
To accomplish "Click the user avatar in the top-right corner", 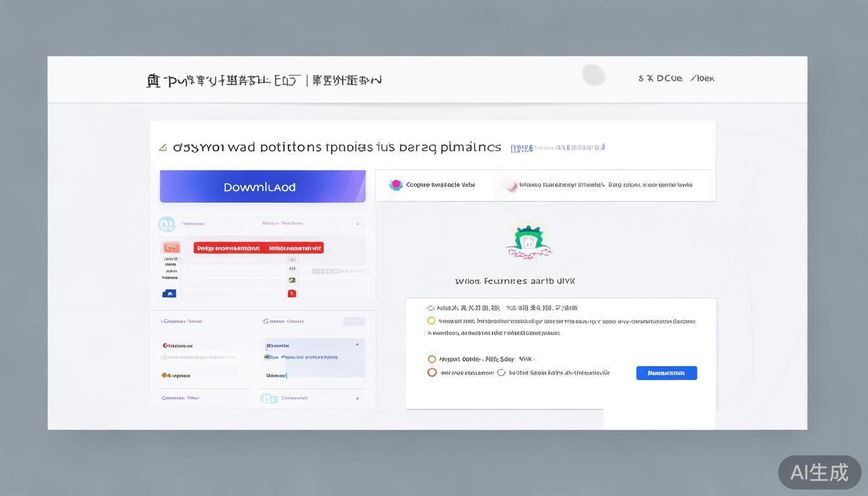I will point(594,74).
